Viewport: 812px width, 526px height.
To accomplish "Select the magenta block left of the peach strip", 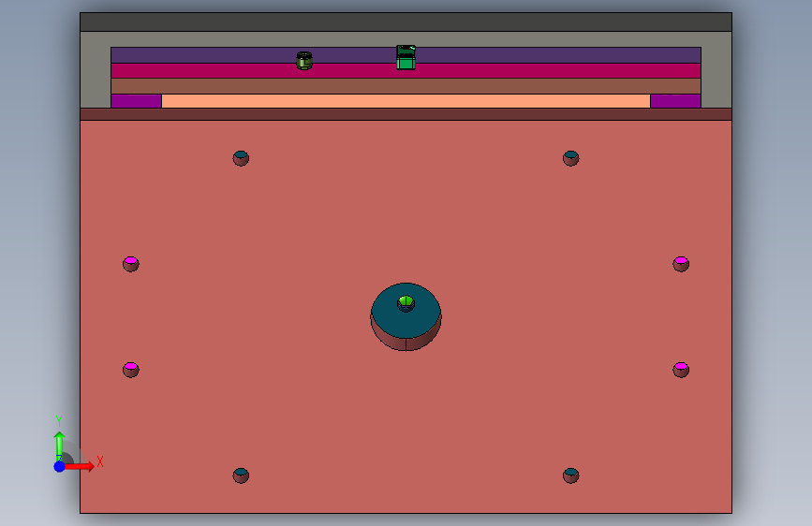I will click(x=136, y=101).
